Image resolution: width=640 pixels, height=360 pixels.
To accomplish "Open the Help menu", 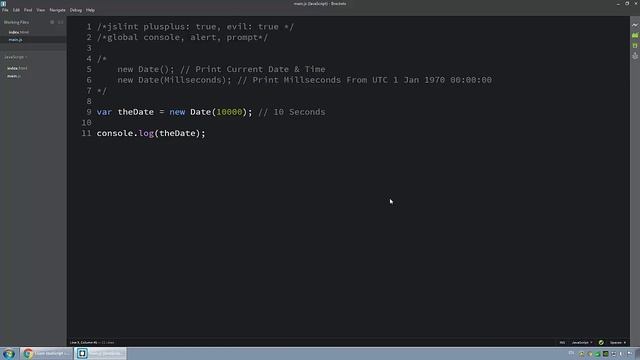I will coord(90,10).
